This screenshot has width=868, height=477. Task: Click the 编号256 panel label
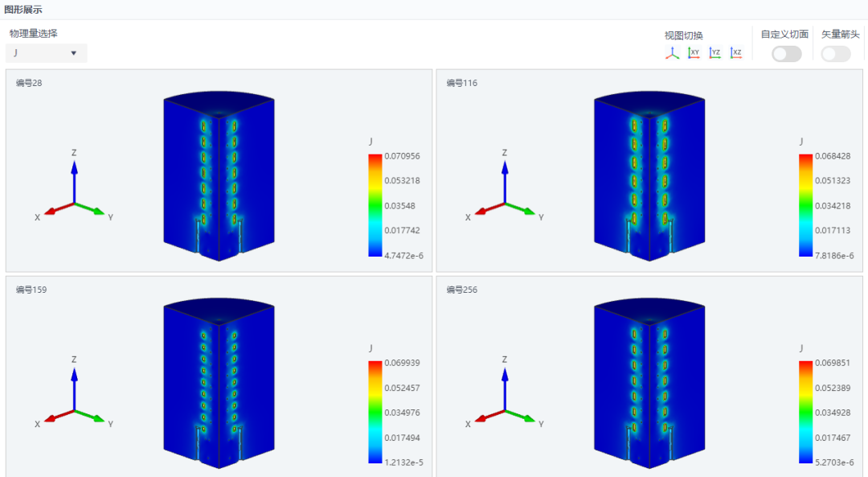[461, 290]
